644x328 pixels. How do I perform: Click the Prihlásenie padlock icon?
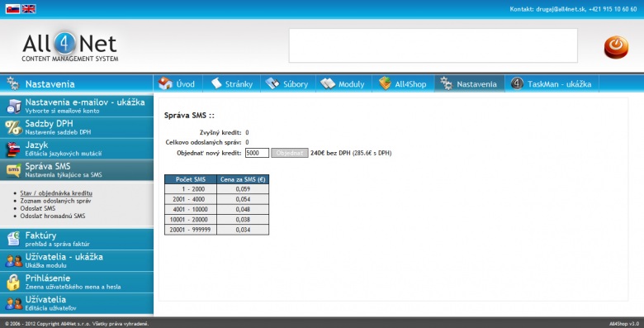[x=13, y=282]
